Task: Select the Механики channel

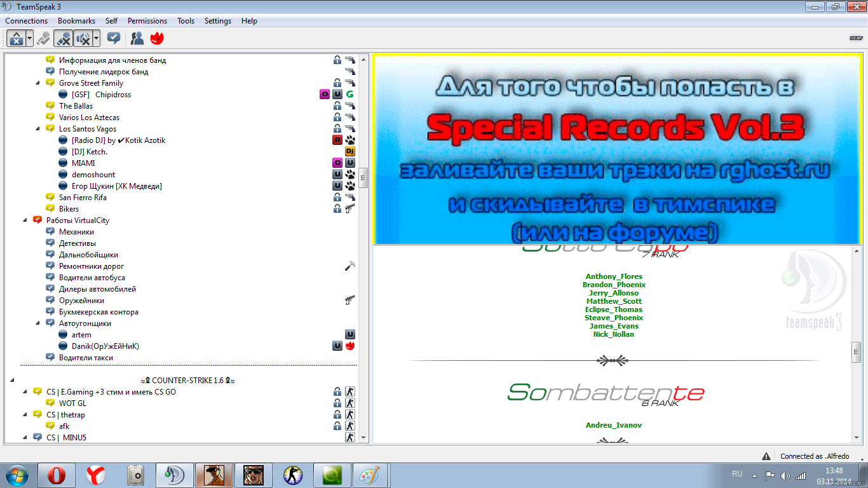Action: point(76,232)
